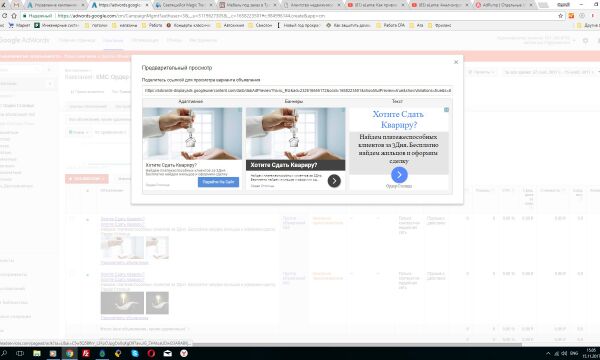600x360 pixels.
Task: Click the blue round arrow in the text ad
Action: pyautogui.click(x=399, y=175)
